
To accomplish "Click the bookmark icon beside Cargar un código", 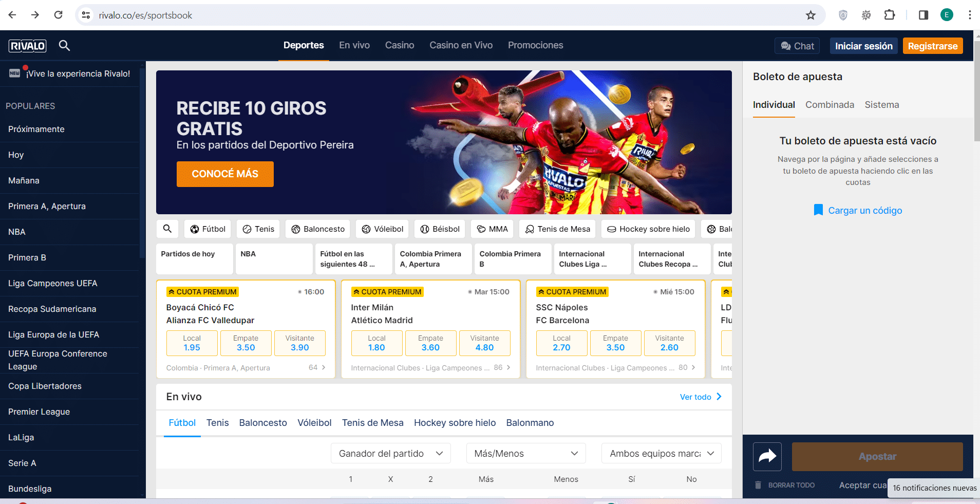I will point(818,210).
